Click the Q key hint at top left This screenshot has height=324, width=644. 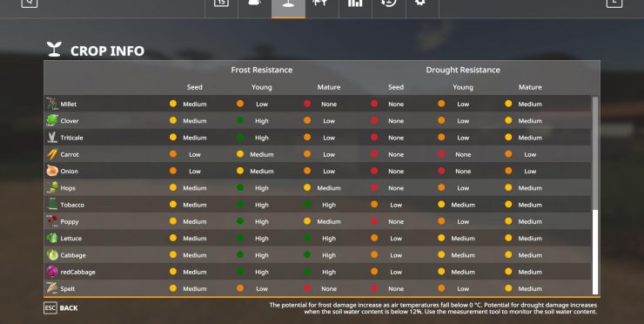click(x=30, y=3)
